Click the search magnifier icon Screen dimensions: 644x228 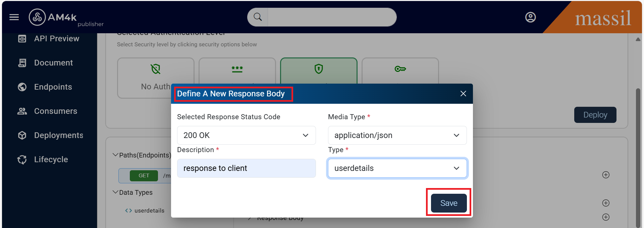258,17
